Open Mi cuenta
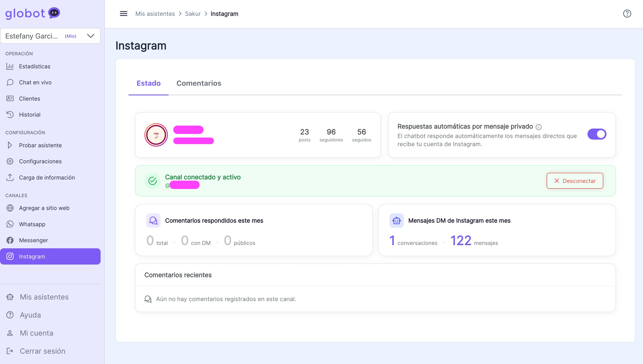The image size is (643, 364). point(37,333)
